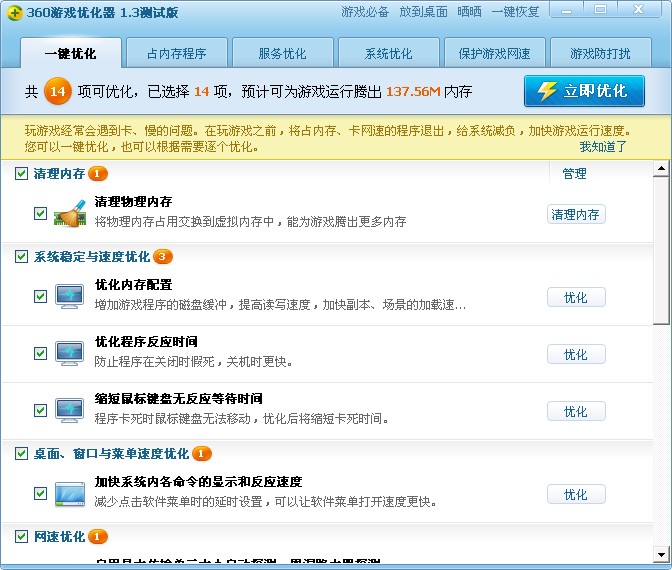Toggle the 网速优化 group checkbox
This screenshot has height=570, width=672.
click(x=21, y=537)
